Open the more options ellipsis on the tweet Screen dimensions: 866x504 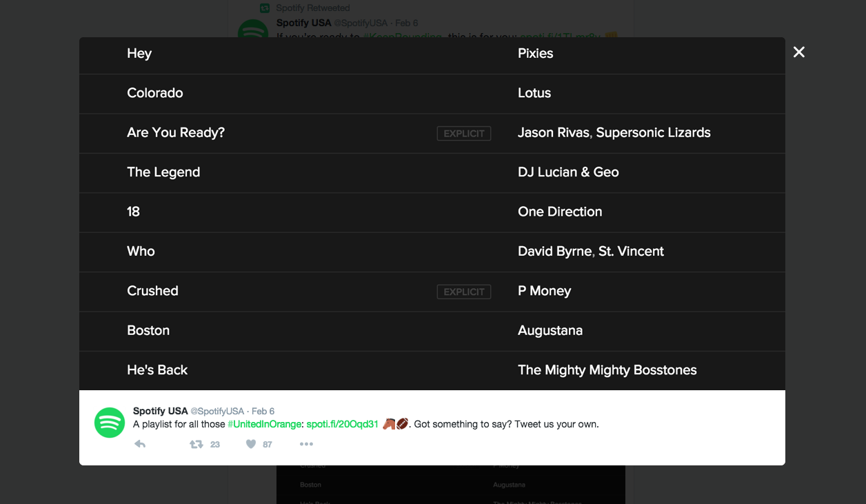pyautogui.click(x=307, y=444)
